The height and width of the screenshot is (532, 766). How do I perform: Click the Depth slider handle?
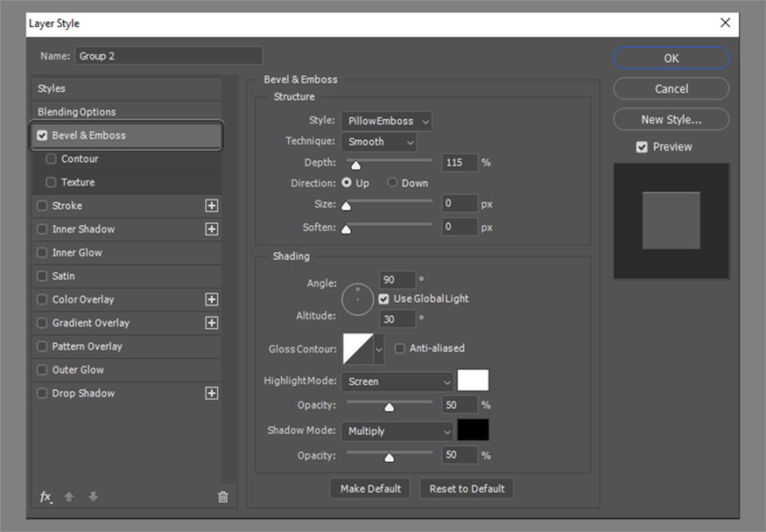(x=356, y=165)
